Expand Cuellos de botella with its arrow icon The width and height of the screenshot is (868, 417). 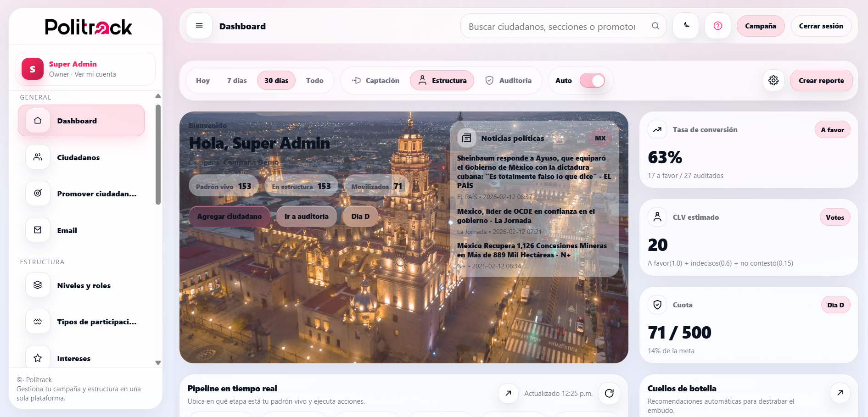click(x=840, y=393)
